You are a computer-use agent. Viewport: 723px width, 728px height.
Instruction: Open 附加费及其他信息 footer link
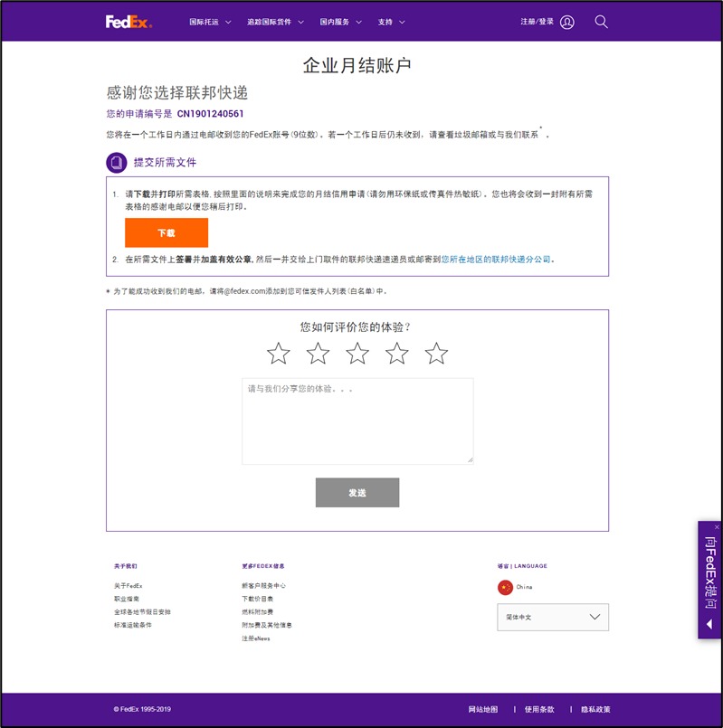pyautogui.click(x=267, y=625)
